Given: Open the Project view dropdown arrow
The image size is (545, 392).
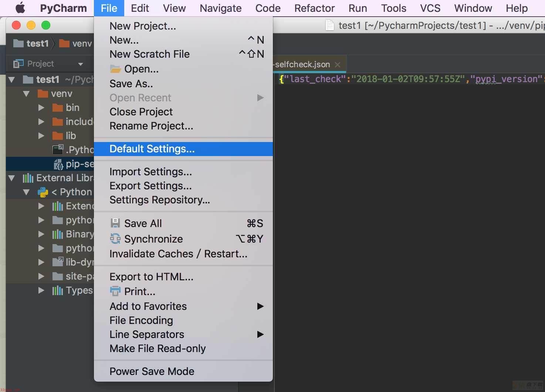Looking at the screenshot, I should [81, 64].
